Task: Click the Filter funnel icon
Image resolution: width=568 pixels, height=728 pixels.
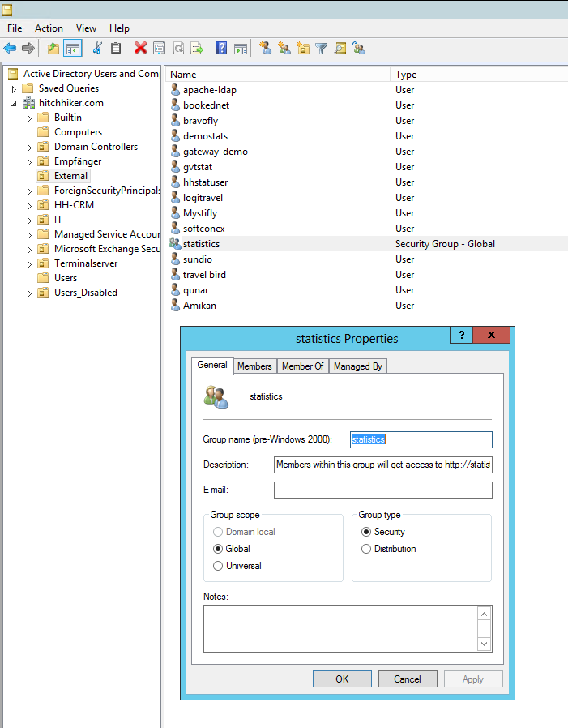Action: click(x=321, y=49)
